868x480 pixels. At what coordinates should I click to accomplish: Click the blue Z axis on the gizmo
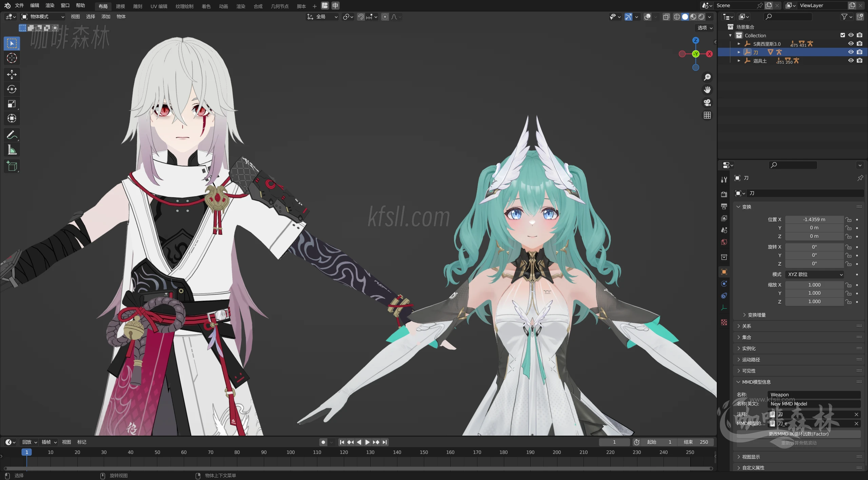click(x=696, y=40)
